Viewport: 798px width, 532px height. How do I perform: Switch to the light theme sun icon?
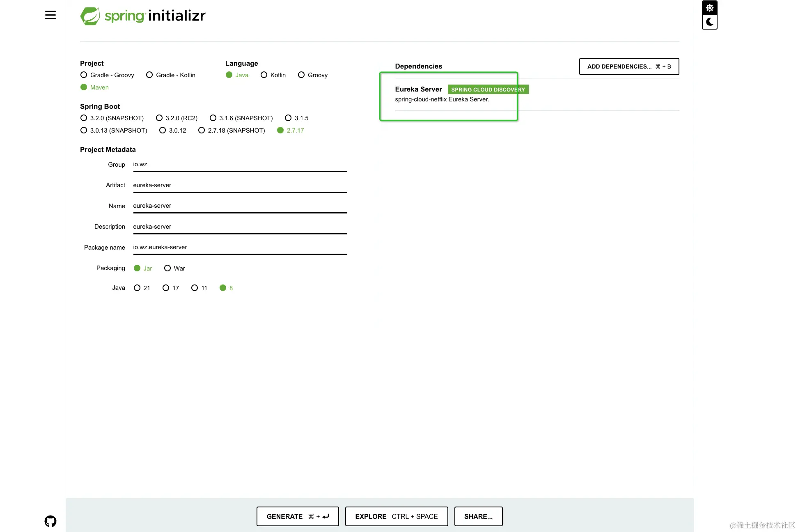[709, 8]
